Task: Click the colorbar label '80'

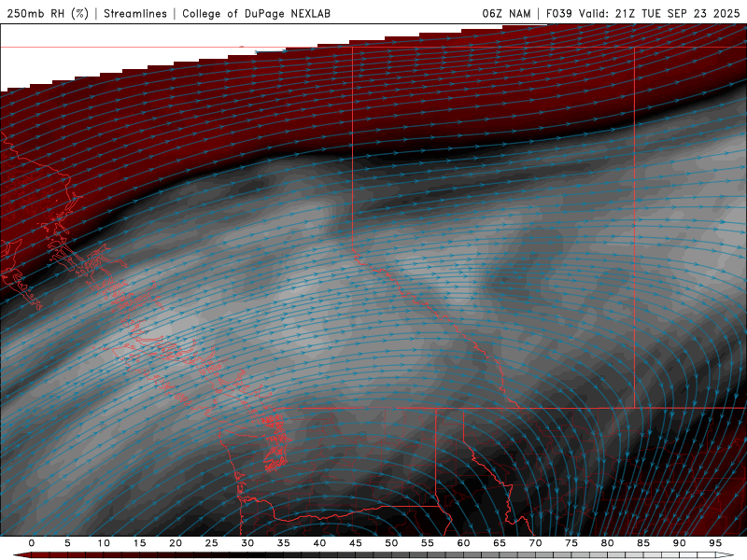Action: coord(607,543)
